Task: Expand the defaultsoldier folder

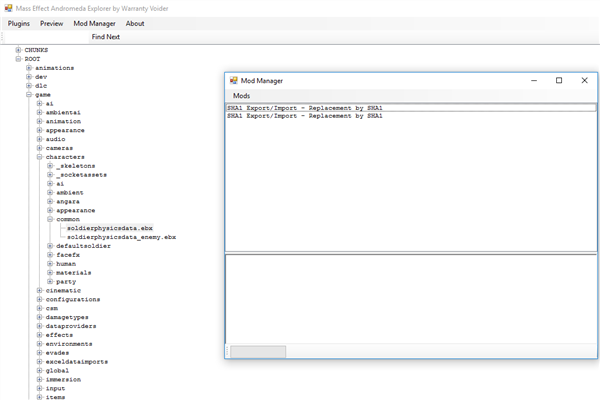Action: (50, 246)
